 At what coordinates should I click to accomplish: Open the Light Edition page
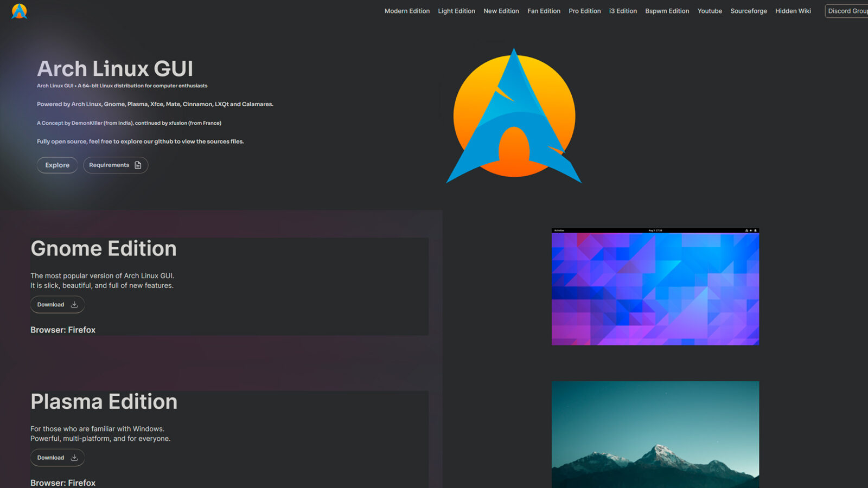[x=456, y=11]
